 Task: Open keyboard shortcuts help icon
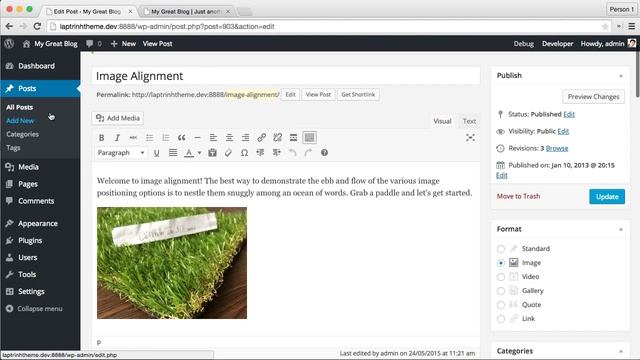click(x=324, y=153)
